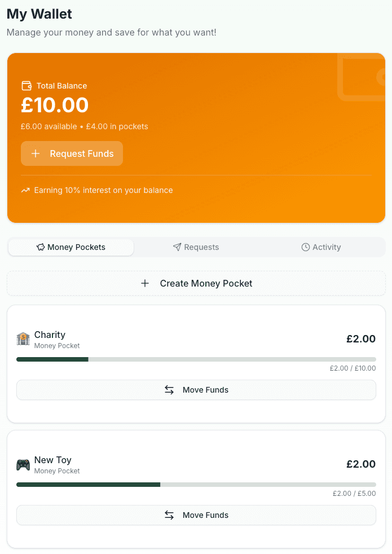Screen dimensions: 392x554
Task: Switch to the Requests tab
Action: (x=196, y=247)
